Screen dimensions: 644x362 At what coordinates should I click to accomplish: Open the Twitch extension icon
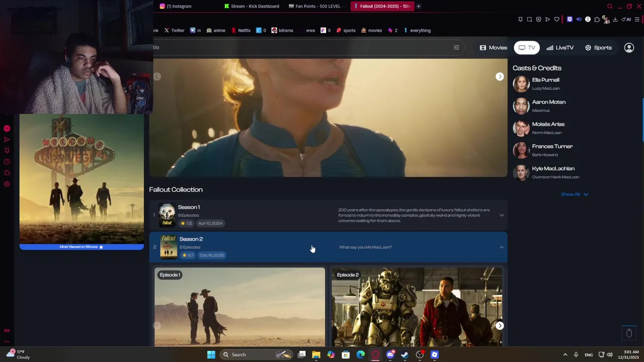570,20
